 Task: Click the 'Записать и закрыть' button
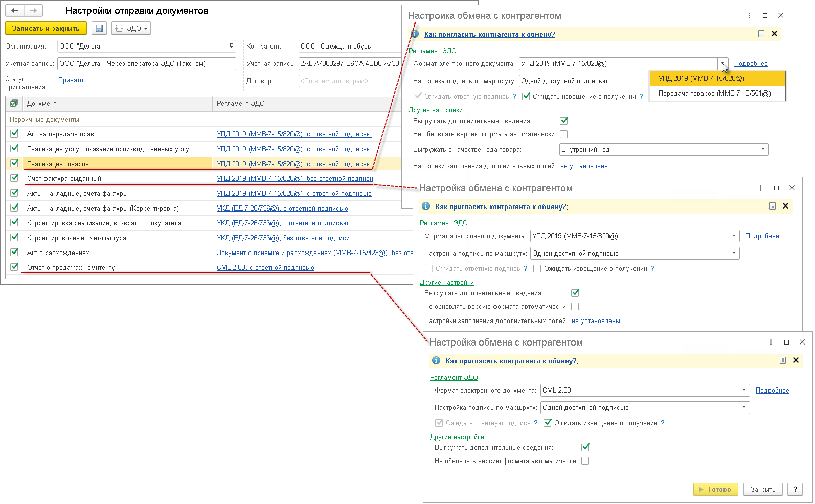46,29
